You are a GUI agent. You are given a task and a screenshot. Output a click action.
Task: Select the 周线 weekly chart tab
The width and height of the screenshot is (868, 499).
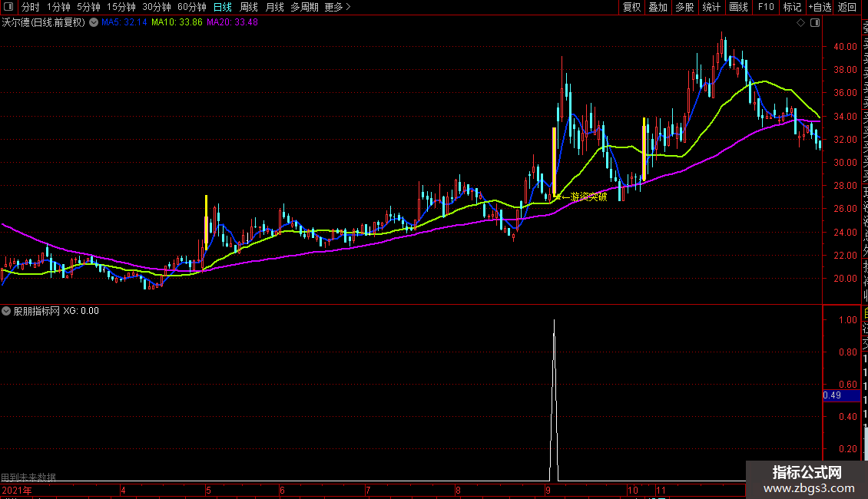click(249, 7)
